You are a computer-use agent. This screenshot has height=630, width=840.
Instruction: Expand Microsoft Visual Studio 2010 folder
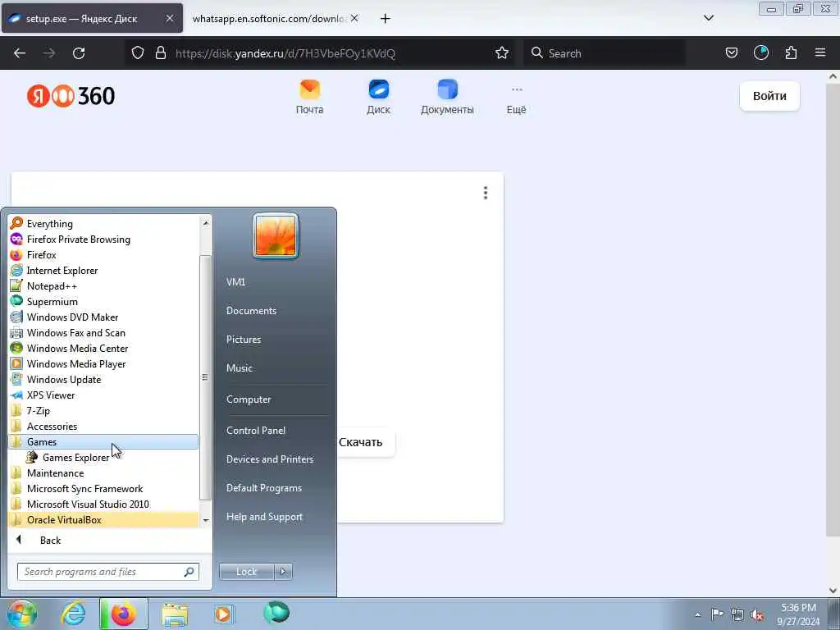(x=103, y=504)
